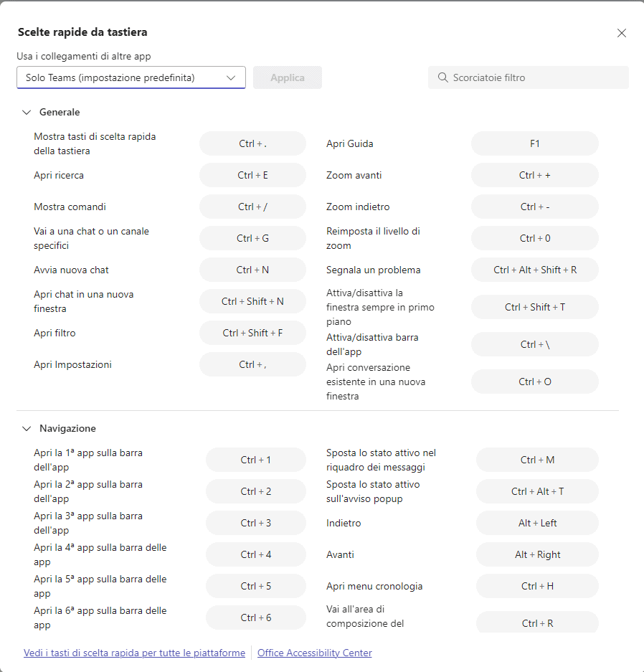Click the Ctrl + Alt + Shift + R pill
The image size is (644, 672).
(535, 270)
